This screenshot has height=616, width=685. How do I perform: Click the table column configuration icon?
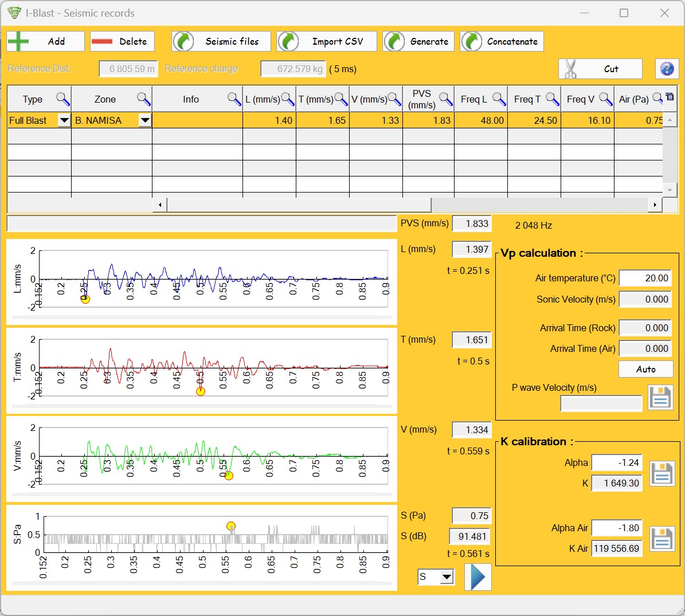click(x=670, y=97)
